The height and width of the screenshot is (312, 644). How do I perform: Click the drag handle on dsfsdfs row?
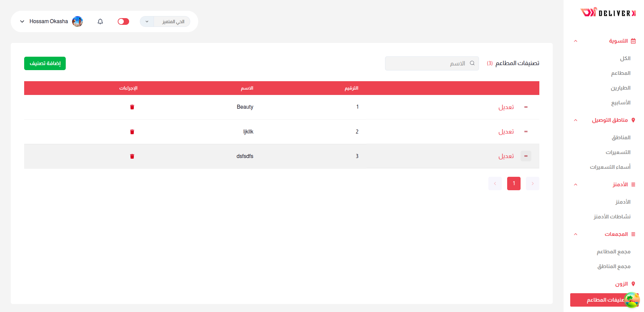pyautogui.click(x=526, y=156)
